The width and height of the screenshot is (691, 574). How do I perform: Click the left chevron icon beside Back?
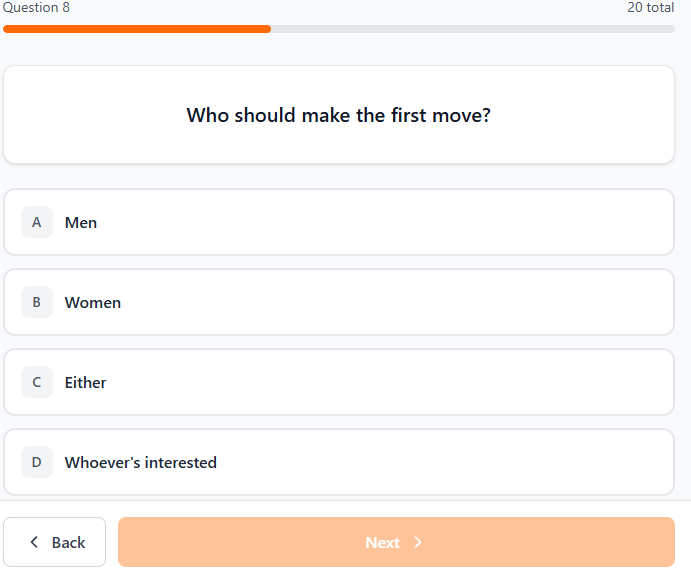point(35,542)
